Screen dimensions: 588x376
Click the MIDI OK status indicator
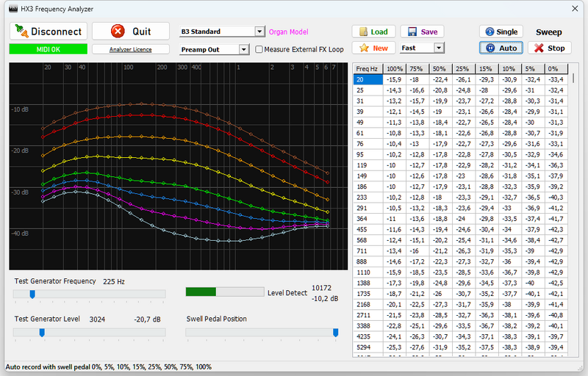click(48, 49)
